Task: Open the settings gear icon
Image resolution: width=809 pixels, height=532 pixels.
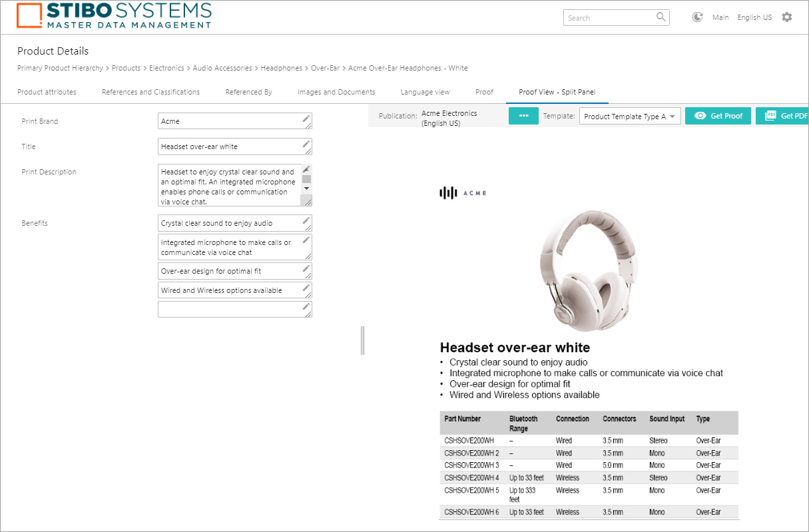Action: 787,17
